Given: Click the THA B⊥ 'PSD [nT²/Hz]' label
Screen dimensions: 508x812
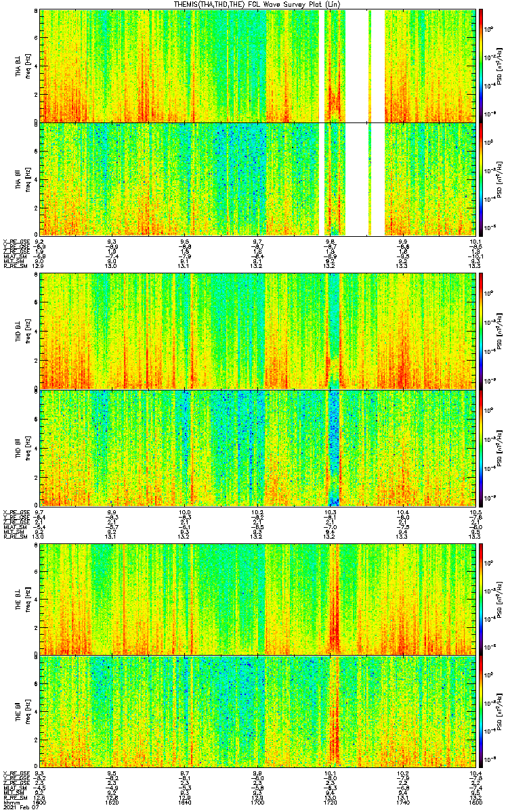Looking at the screenshot, I should (499, 66).
